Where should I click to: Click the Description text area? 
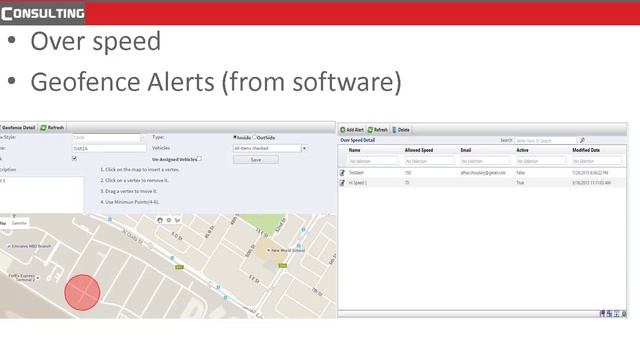click(x=42, y=194)
